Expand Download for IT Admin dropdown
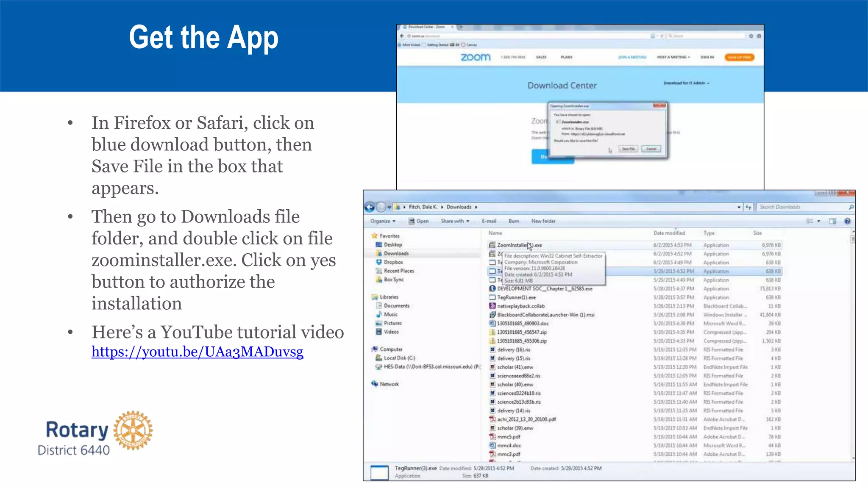The width and height of the screenshot is (868, 488). pos(686,83)
